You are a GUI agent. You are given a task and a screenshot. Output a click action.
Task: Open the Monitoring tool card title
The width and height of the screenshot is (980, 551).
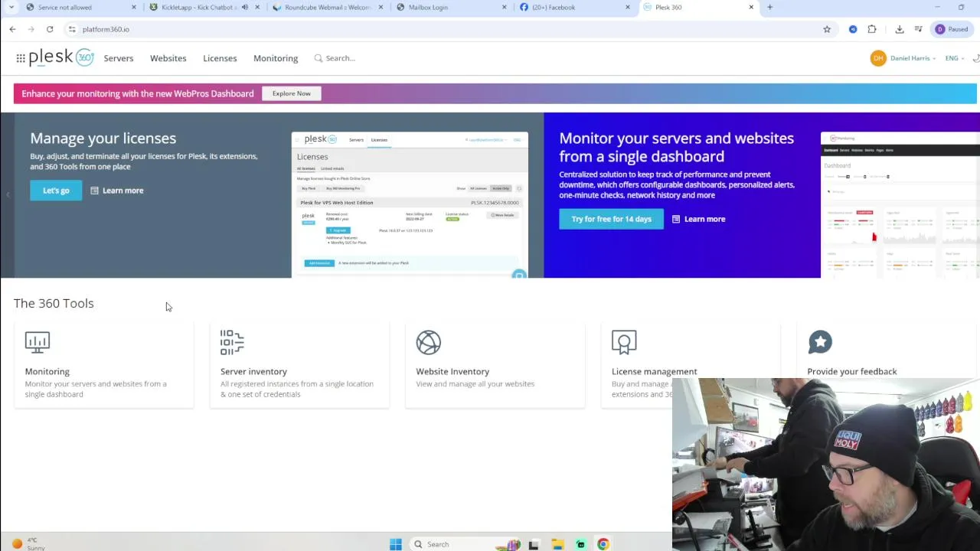47,371
